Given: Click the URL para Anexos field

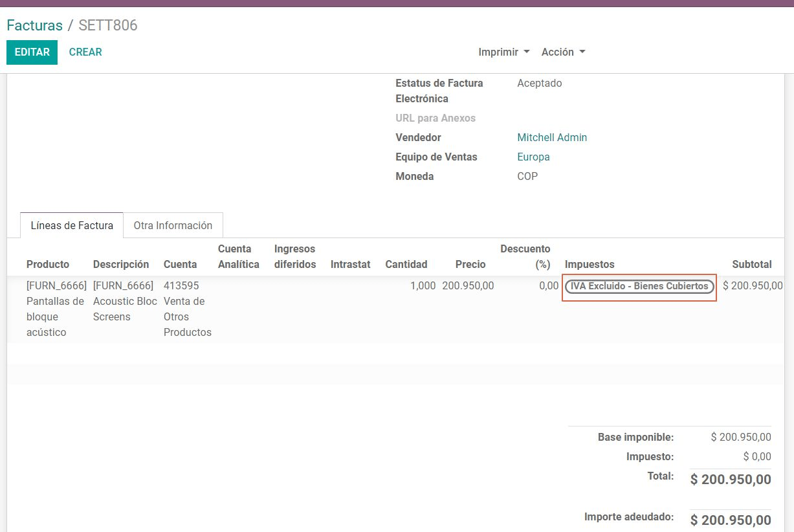Looking at the screenshot, I should [436, 118].
